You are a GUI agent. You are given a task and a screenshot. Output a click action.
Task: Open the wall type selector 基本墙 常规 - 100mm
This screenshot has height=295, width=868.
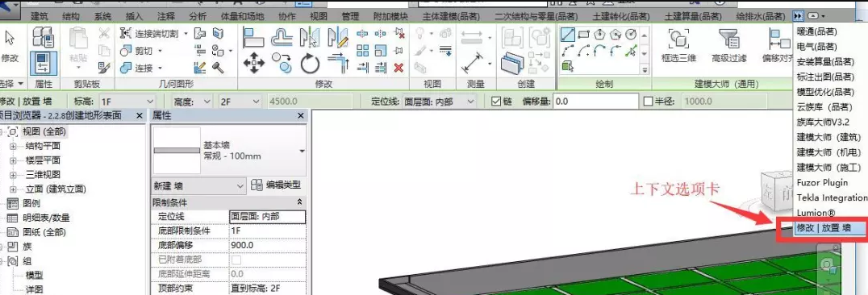tap(229, 150)
